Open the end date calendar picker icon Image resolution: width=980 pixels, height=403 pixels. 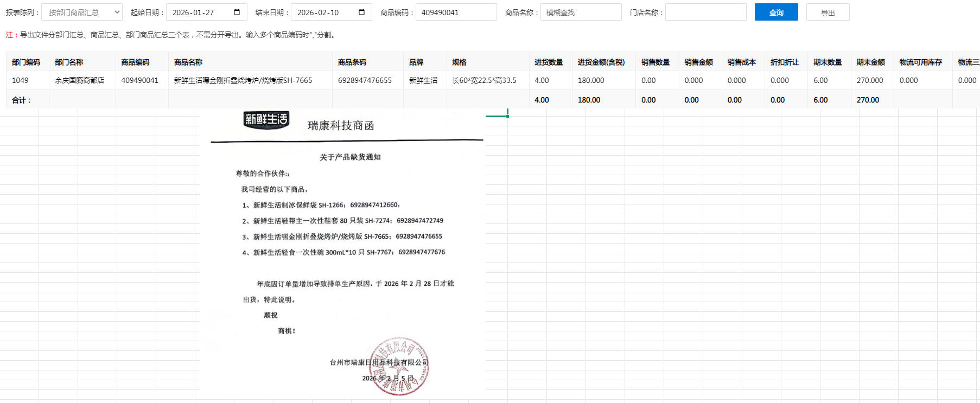362,12
